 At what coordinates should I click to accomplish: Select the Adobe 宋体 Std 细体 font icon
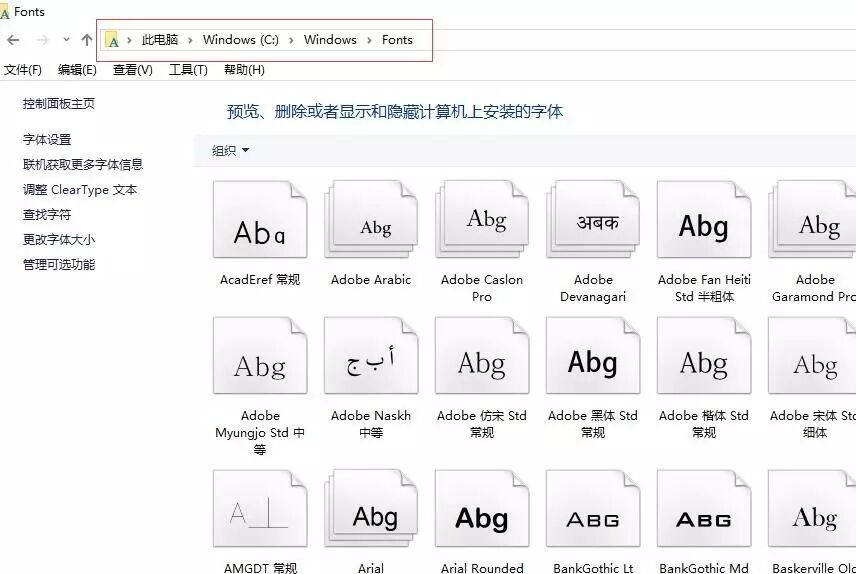[x=813, y=356]
